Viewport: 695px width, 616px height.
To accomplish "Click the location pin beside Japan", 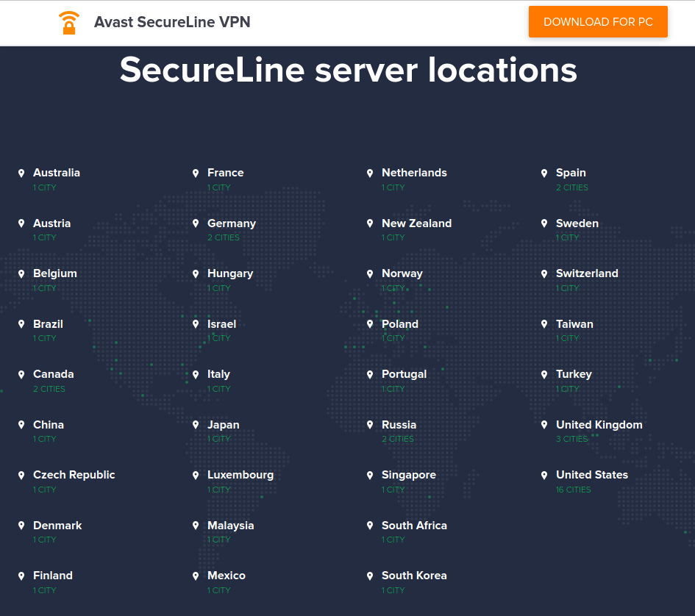I will [196, 425].
